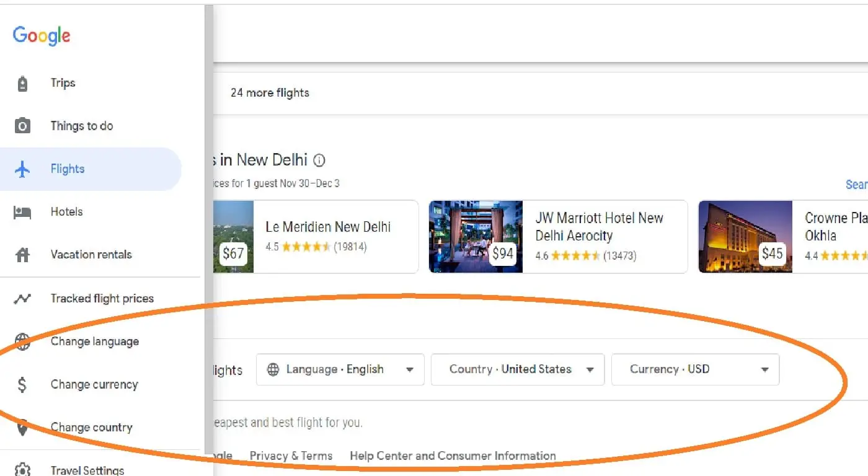Click the Change language globe icon in sidebar

[x=22, y=342]
